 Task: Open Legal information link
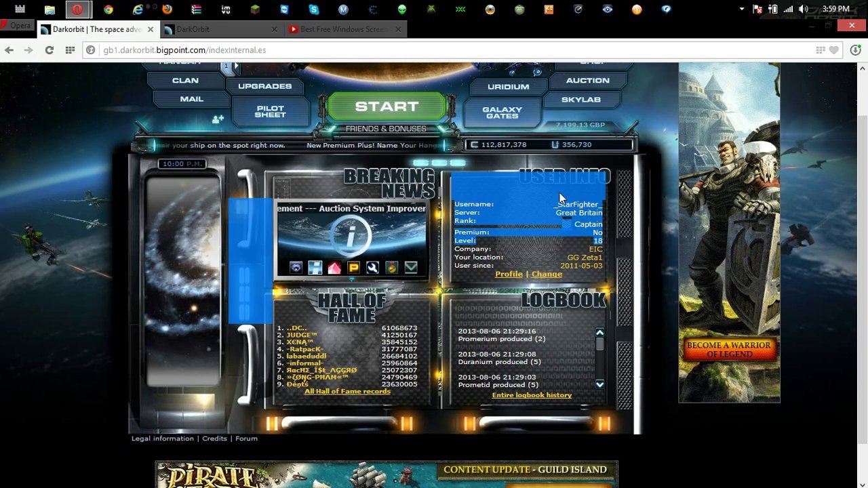pos(162,439)
